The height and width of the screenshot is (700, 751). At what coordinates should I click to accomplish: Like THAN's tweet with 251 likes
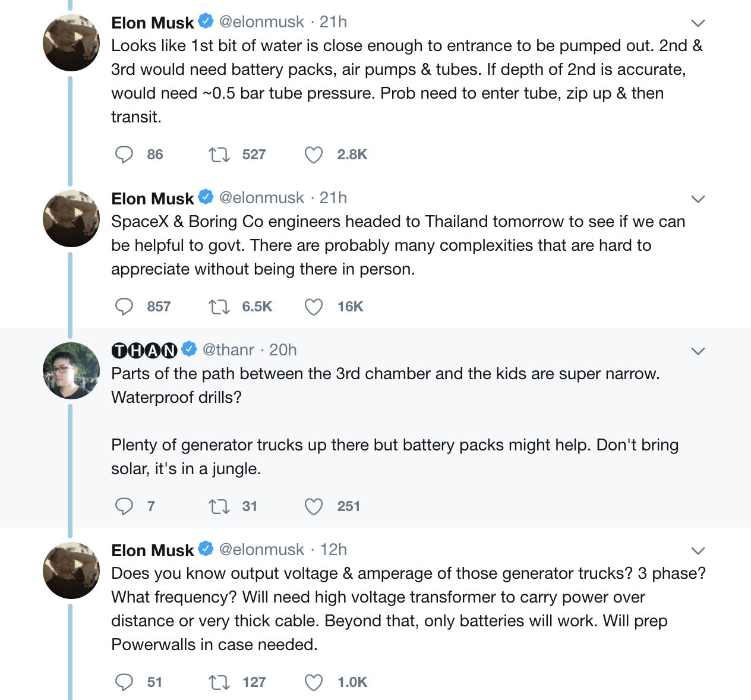tap(314, 507)
